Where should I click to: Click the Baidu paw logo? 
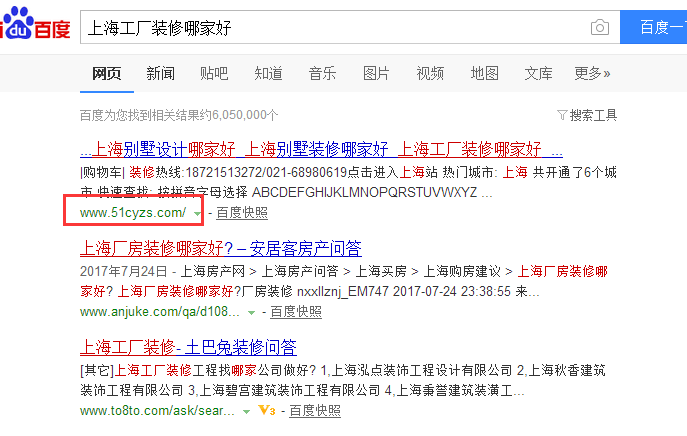16,23
